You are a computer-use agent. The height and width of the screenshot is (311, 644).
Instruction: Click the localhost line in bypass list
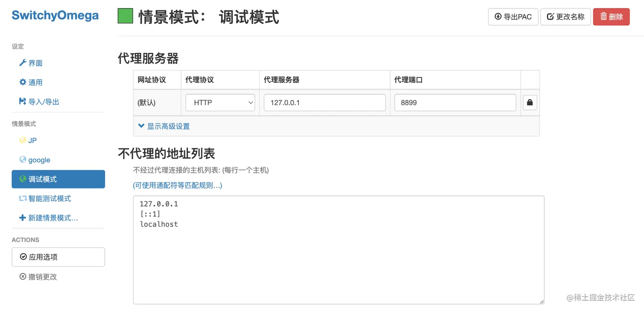click(x=159, y=224)
